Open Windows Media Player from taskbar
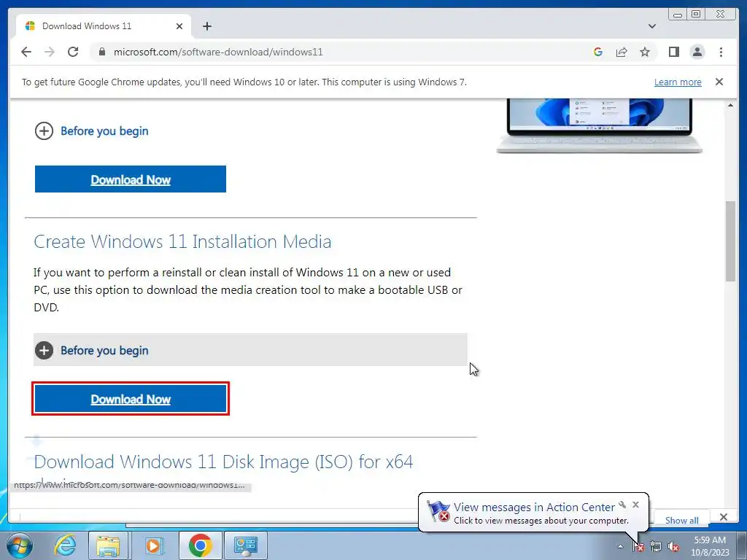This screenshot has width=747, height=560. (x=153, y=545)
